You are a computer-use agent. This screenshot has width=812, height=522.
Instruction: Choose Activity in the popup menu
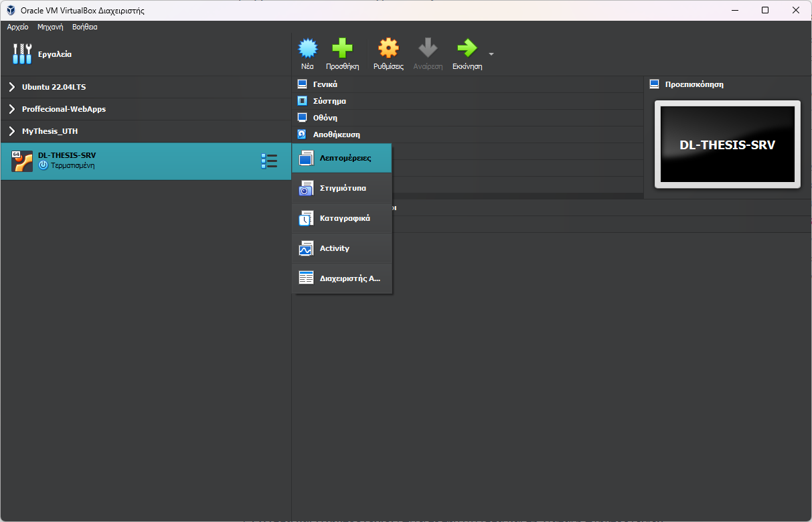[x=342, y=248]
